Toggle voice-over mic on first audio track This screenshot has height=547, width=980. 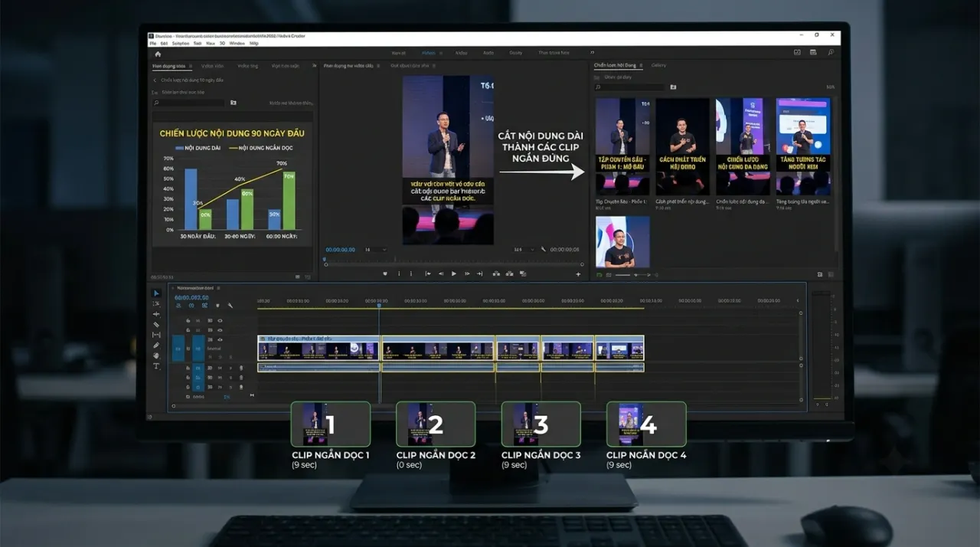[241, 368]
